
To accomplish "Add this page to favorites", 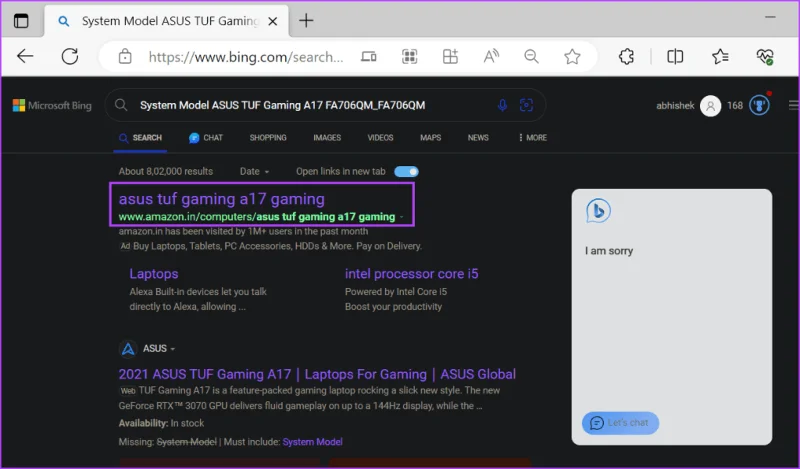I will pyautogui.click(x=572, y=56).
